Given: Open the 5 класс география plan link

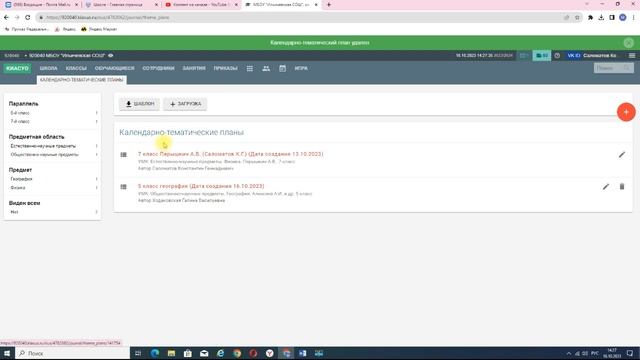Looking at the screenshot, I should [x=201, y=186].
